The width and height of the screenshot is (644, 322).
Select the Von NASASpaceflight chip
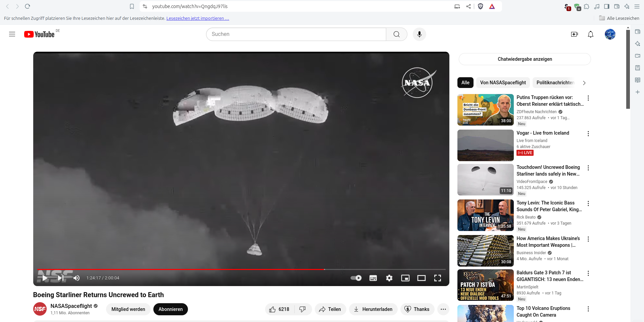pyautogui.click(x=503, y=83)
